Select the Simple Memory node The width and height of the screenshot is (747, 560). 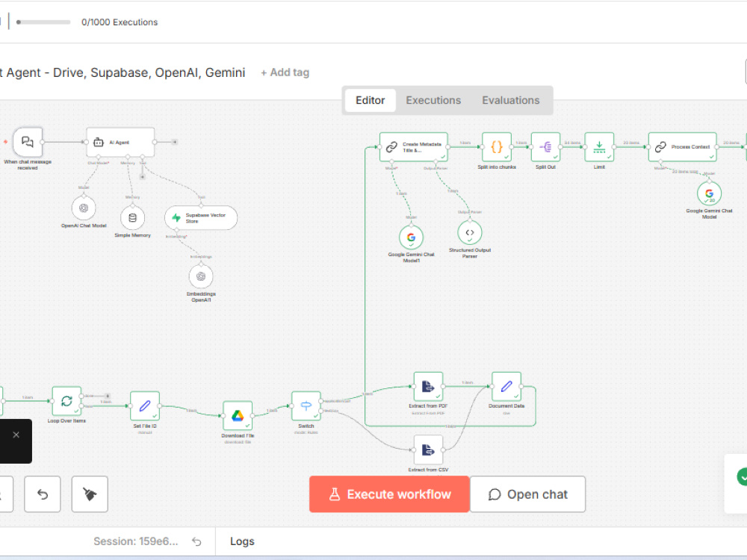point(132,217)
